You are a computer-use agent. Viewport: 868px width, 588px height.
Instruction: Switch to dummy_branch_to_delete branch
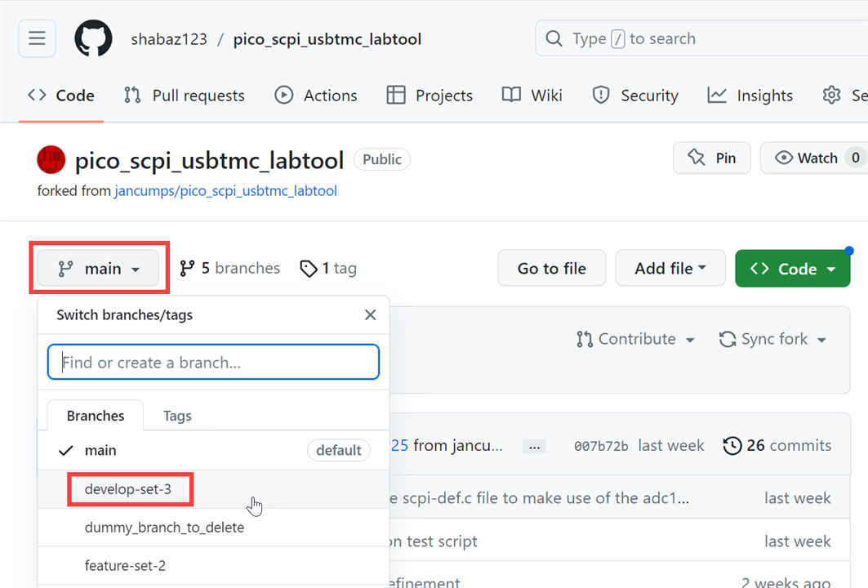(x=214, y=528)
